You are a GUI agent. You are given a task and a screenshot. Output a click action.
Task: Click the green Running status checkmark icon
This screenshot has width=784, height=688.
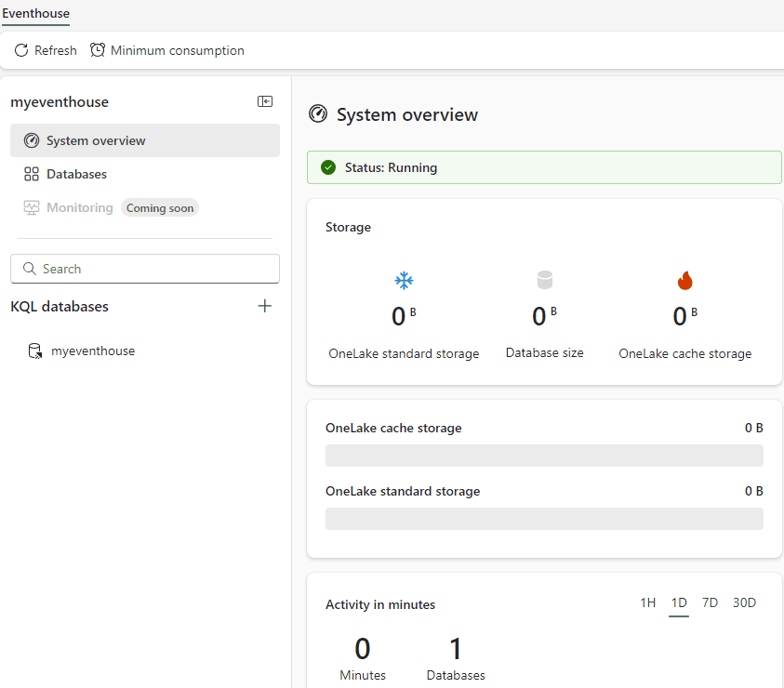[x=328, y=167]
